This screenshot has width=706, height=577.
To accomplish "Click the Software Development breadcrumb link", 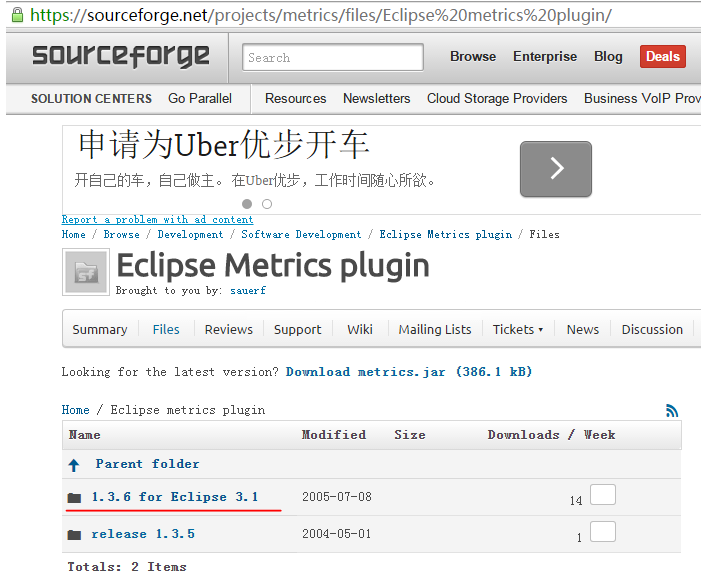I will coord(301,235).
